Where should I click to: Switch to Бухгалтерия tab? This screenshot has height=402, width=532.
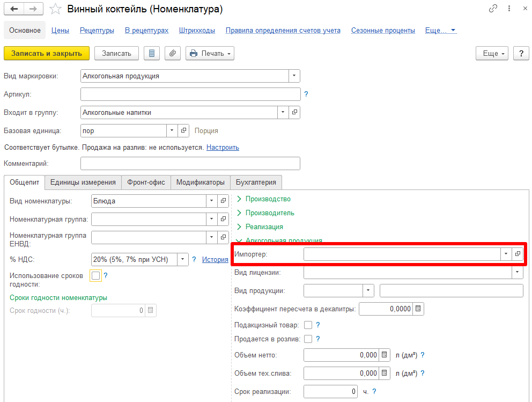256,182
